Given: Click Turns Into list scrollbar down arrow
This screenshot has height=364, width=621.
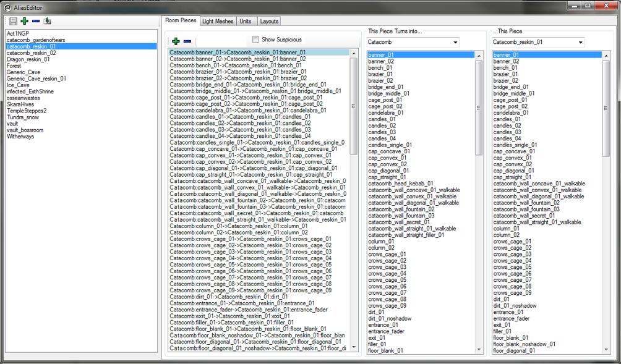Looking at the screenshot, I should pos(479,350).
